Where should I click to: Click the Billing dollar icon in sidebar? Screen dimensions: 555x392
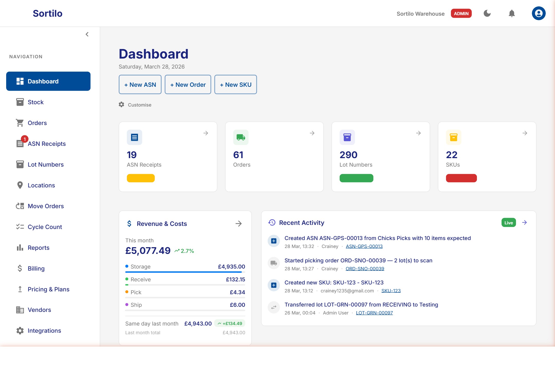tap(20, 269)
